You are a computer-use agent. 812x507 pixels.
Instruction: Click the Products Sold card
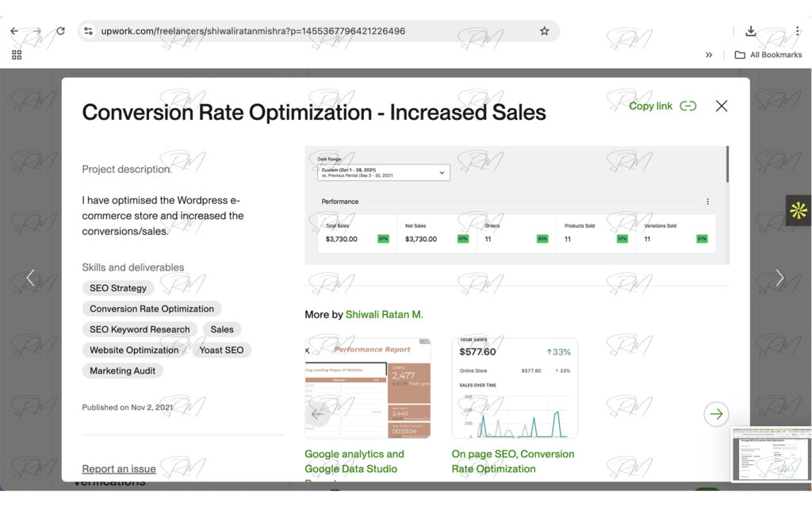[x=596, y=234]
